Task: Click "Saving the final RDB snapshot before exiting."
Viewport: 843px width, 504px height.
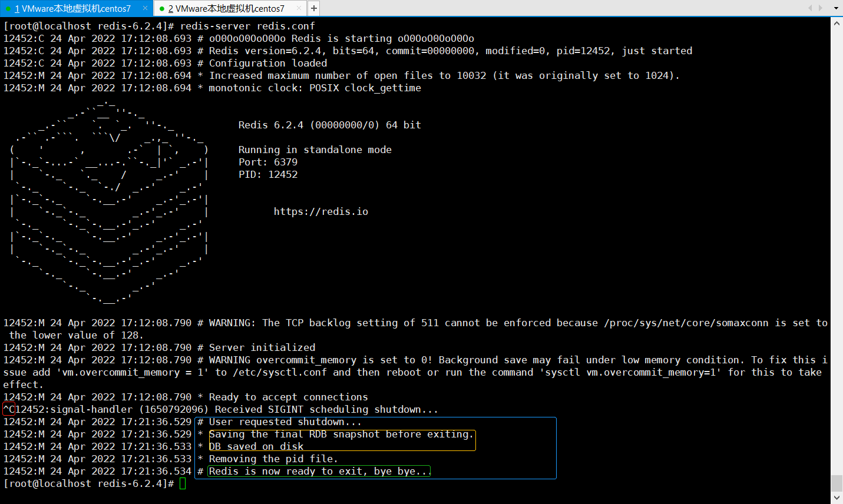Action: 342,435
